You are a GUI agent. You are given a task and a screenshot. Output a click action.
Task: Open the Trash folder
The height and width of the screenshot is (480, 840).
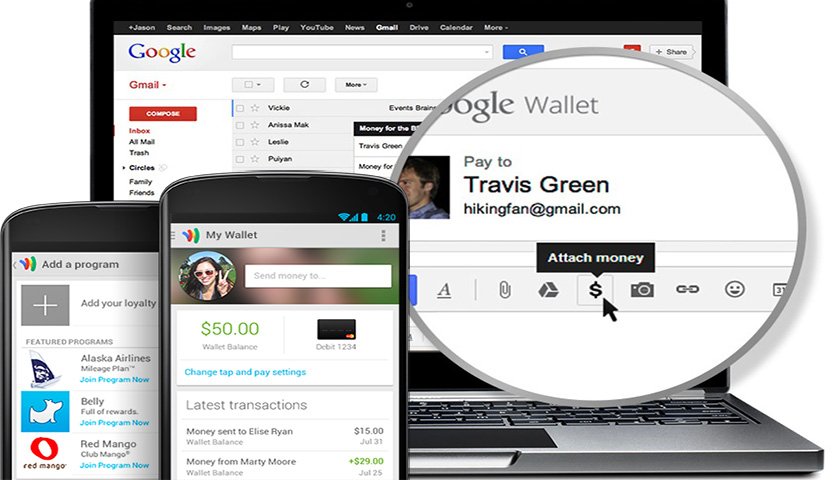139,153
